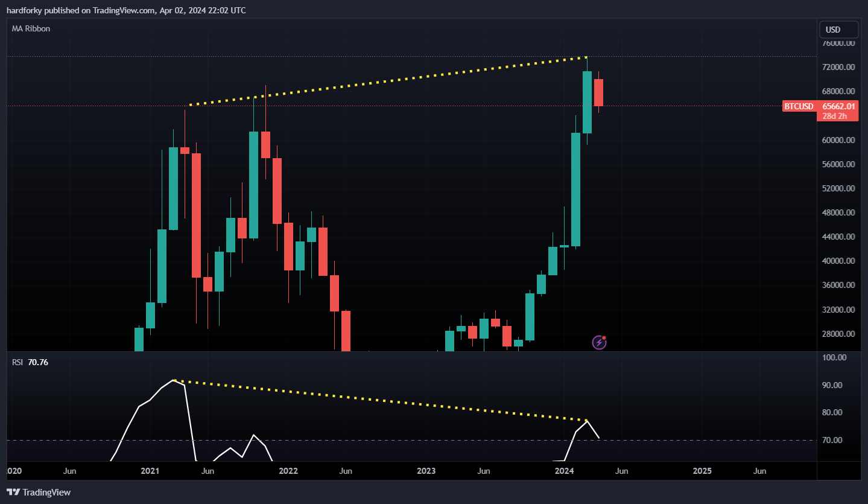Click the 2021 time axis label

(x=150, y=471)
